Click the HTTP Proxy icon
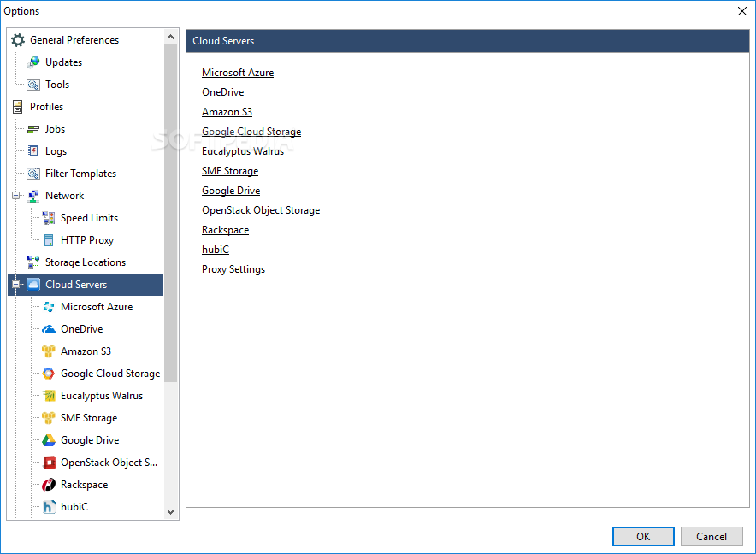 coord(49,240)
